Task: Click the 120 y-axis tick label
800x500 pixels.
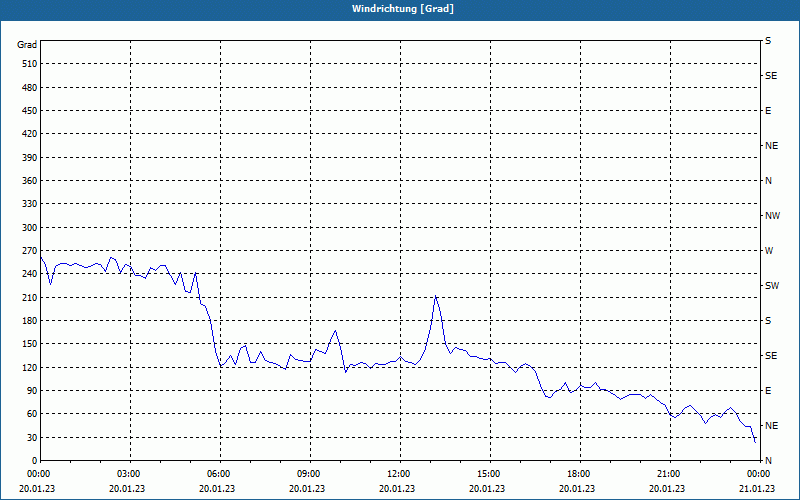Action: coord(30,367)
